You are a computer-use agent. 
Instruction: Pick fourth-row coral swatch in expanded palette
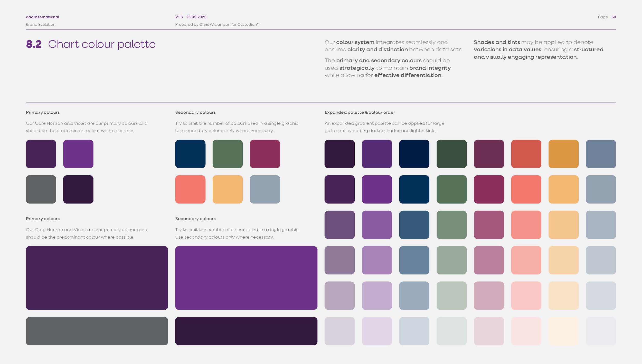click(x=526, y=260)
